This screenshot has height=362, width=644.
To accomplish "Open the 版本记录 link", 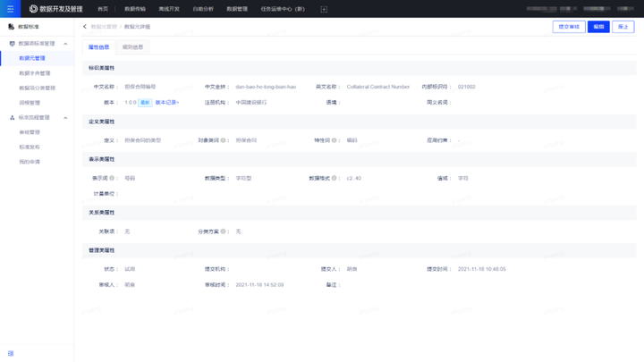I will pos(167,103).
